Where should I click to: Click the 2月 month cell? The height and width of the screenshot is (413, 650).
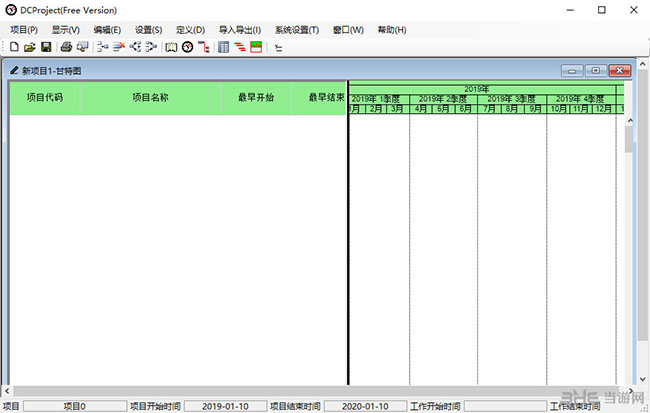tap(376, 109)
